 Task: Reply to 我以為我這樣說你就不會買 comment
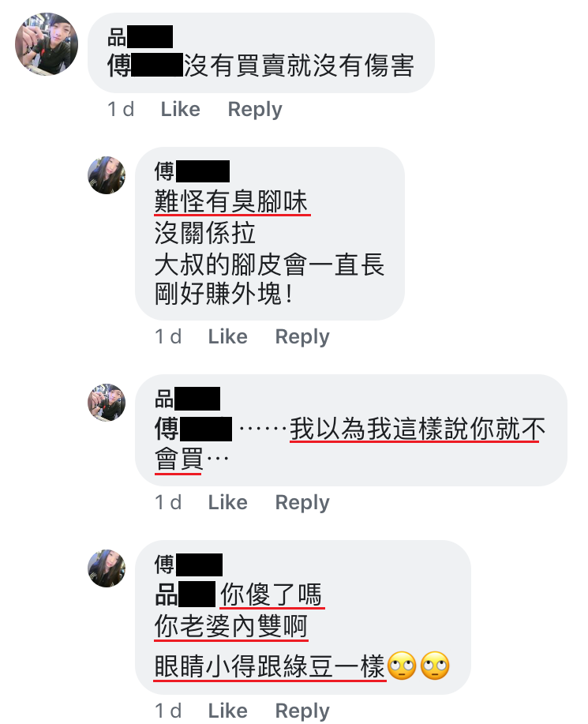click(x=302, y=503)
